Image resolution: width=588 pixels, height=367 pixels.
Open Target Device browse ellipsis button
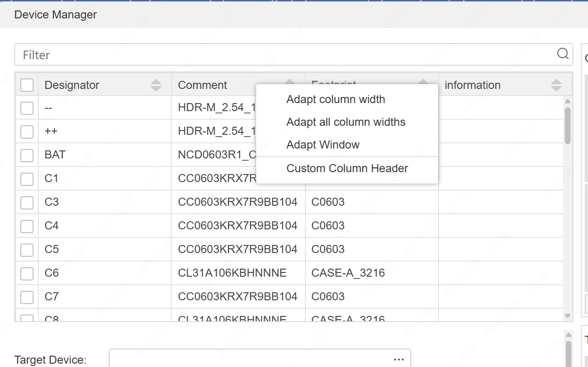coord(398,359)
